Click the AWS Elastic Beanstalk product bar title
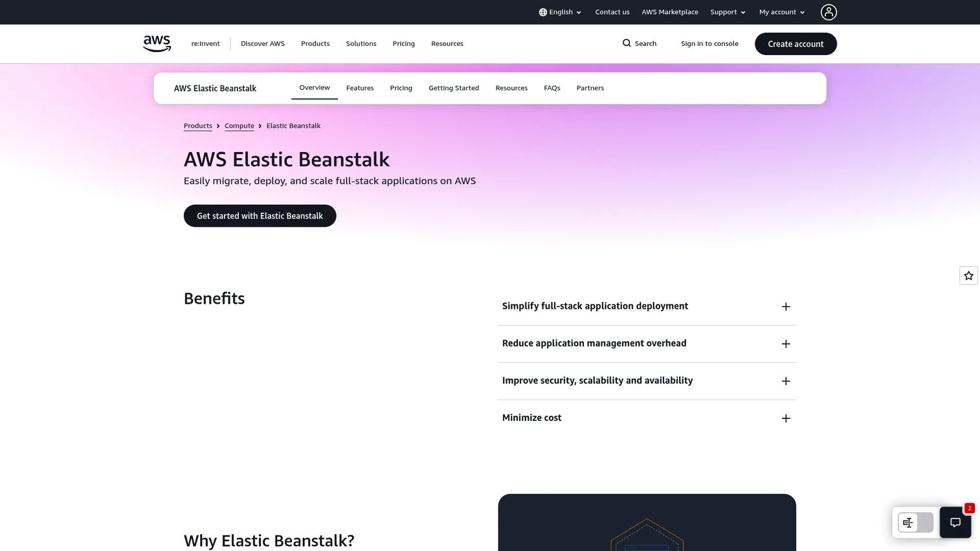 (215, 88)
